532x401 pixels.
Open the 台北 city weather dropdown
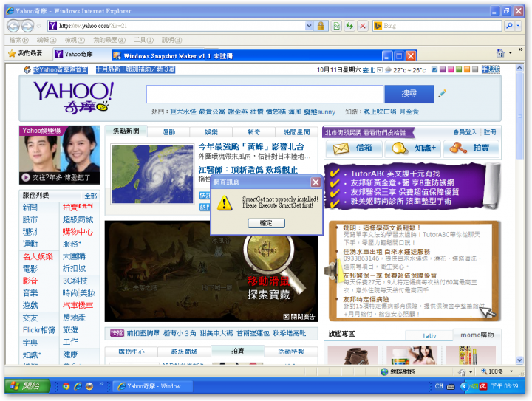(x=380, y=70)
